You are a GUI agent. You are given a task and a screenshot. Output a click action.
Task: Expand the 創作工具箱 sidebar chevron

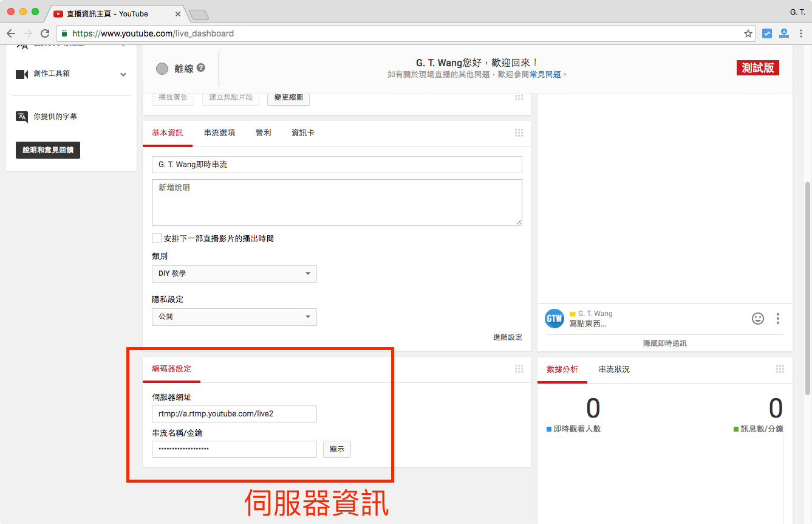123,73
